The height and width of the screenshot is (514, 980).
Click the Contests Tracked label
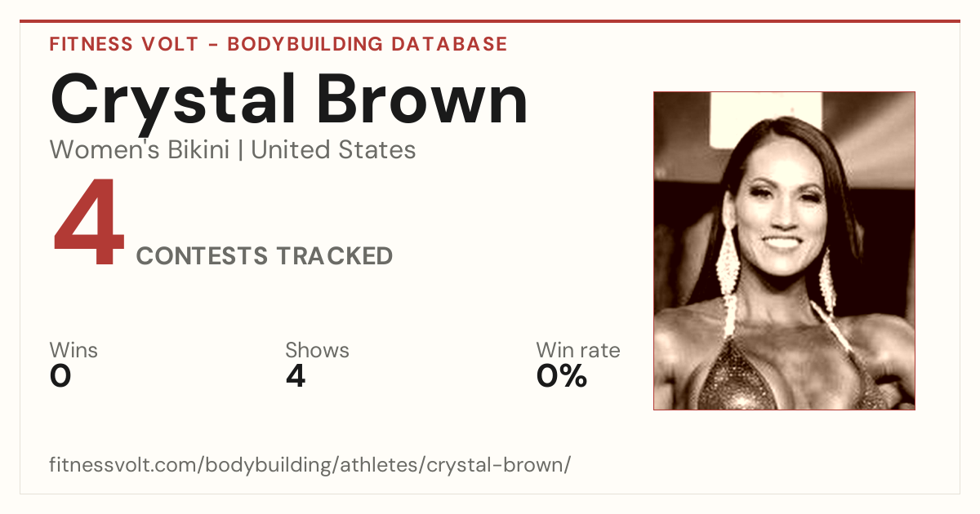[265, 256]
